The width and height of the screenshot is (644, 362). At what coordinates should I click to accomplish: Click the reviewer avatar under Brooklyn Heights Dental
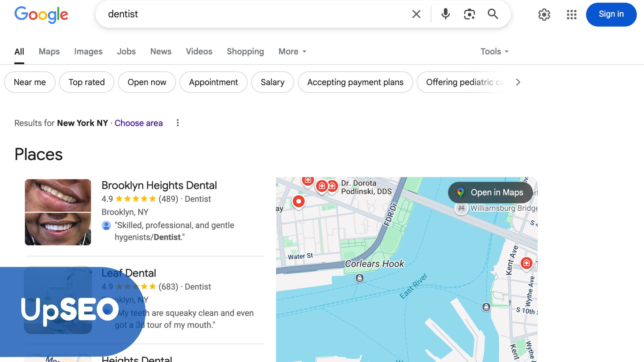pyautogui.click(x=106, y=226)
